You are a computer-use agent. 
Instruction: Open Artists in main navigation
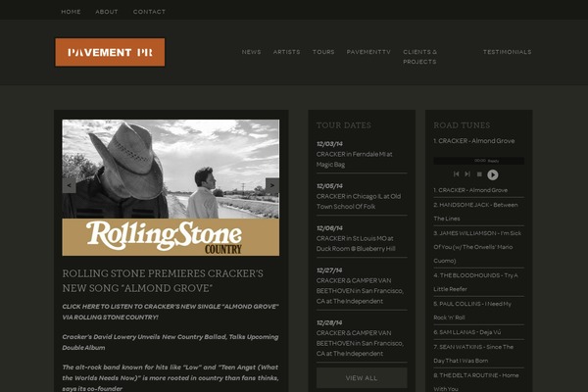tap(286, 52)
